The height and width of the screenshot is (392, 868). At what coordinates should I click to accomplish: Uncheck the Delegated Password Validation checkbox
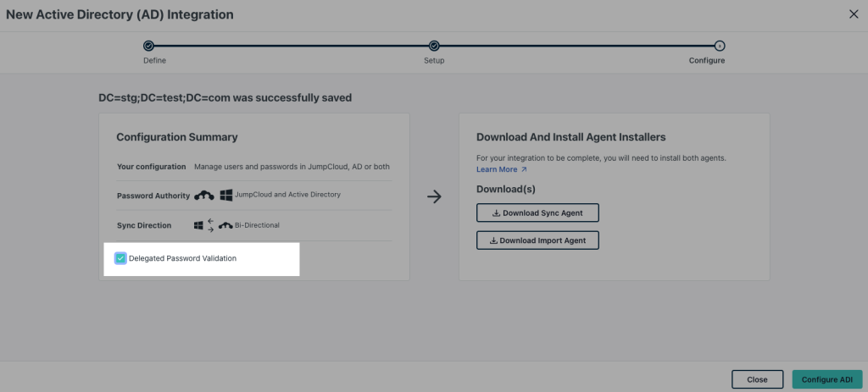coord(120,258)
